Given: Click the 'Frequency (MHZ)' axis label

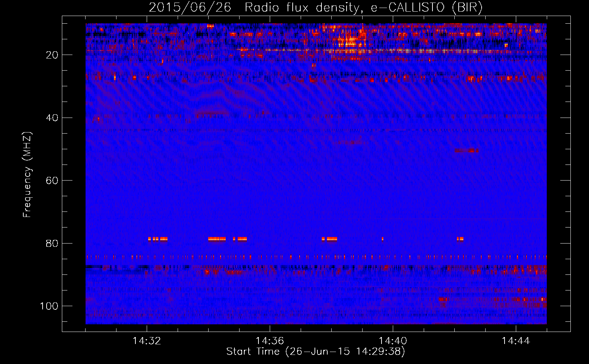Looking at the screenshot, I should click(27, 174).
